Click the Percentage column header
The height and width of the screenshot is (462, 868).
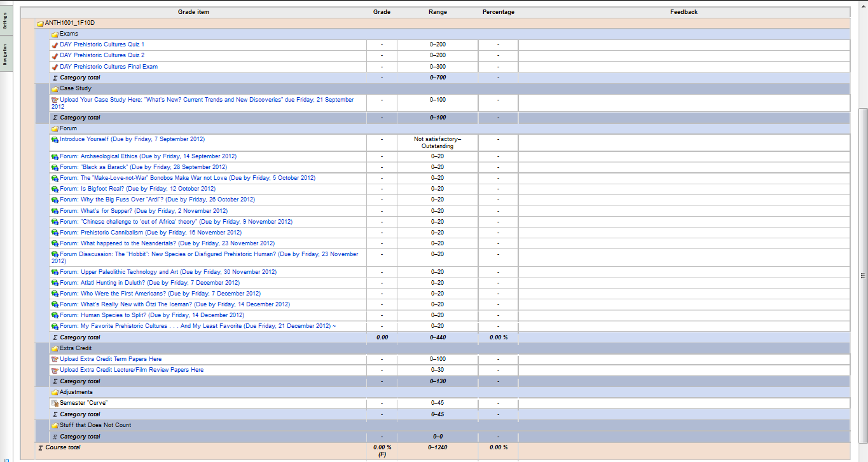click(x=499, y=12)
